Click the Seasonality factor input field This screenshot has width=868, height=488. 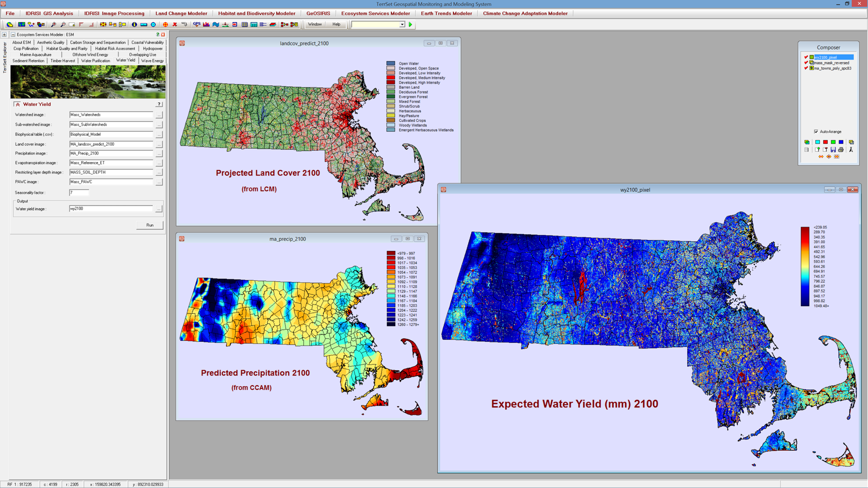point(79,193)
